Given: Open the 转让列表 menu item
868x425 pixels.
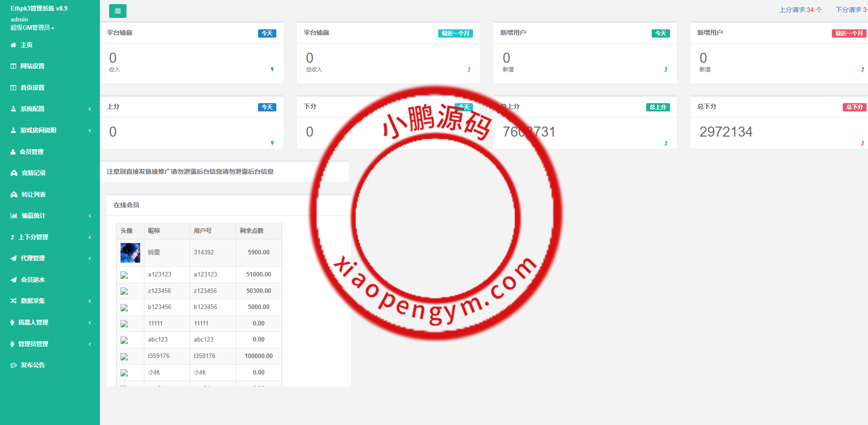Looking at the screenshot, I should click(33, 194).
